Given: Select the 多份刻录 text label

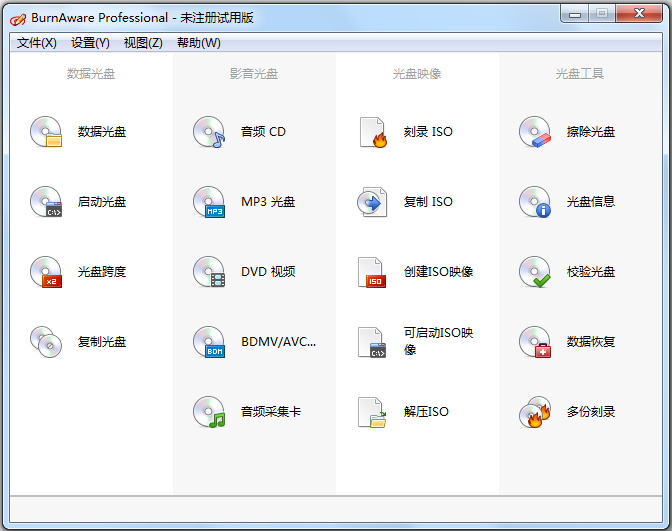Looking at the screenshot, I should click(x=591, y=411).
